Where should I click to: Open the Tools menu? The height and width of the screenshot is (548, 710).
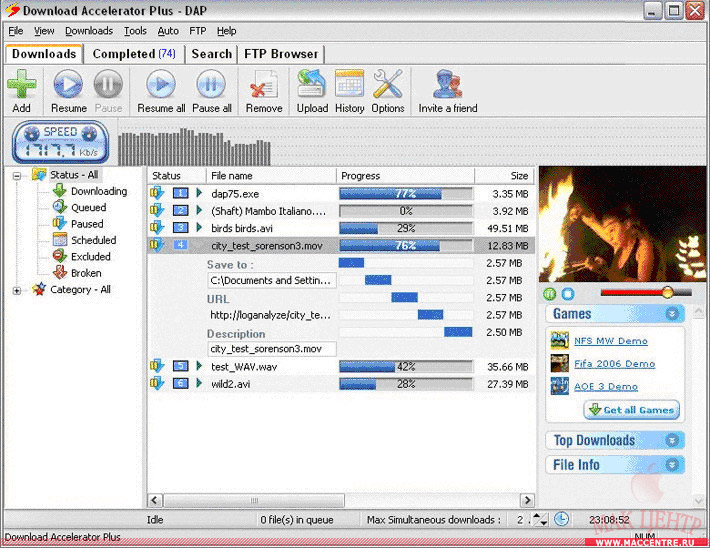tap(135, 31)
